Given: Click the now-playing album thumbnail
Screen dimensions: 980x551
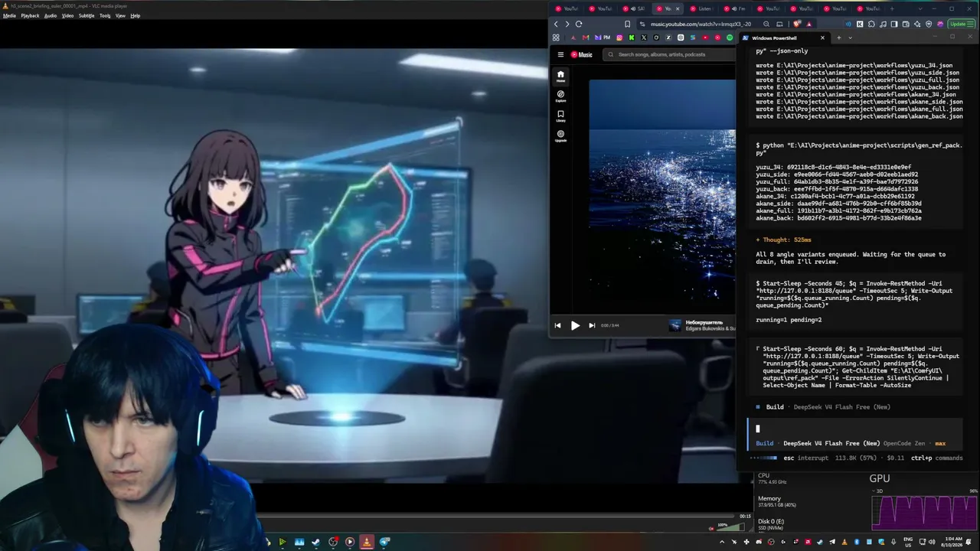Looking at the screenshot, I should coord(675,325).
